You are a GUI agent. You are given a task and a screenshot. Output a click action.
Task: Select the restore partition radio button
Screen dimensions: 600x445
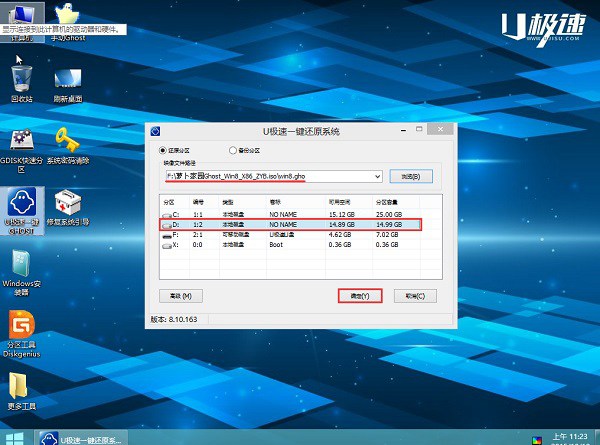tap(174, 150)
